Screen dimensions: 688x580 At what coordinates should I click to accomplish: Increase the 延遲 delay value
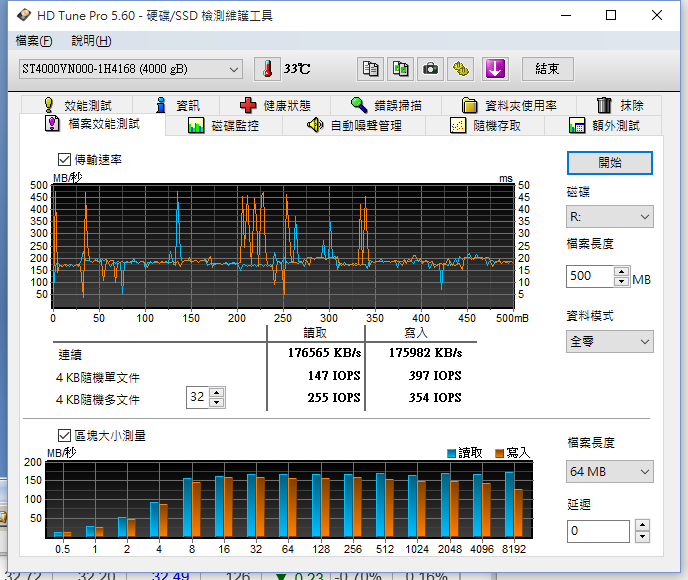(x=642, y=525)
